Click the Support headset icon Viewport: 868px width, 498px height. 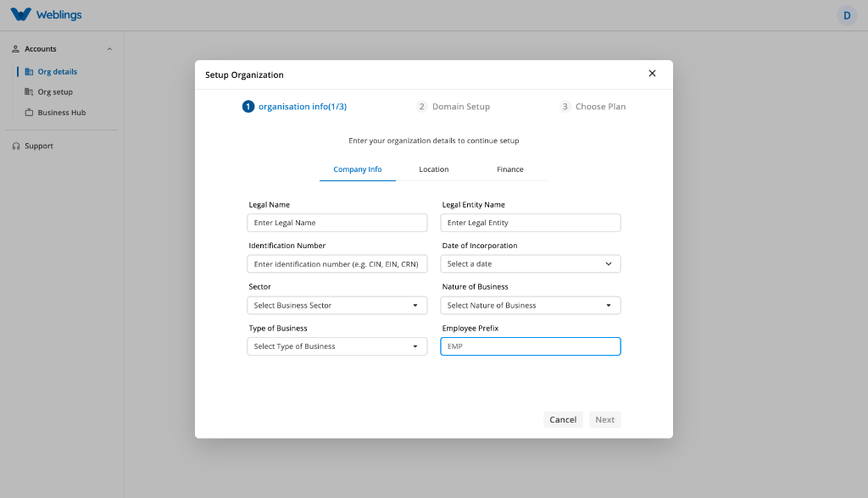coord(16,146)
